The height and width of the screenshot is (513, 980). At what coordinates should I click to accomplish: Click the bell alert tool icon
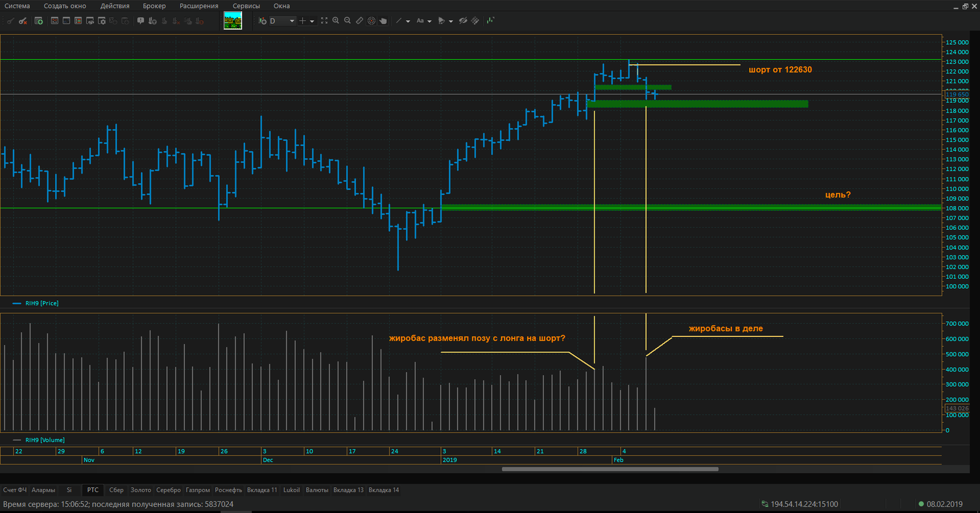pos(442,21)
